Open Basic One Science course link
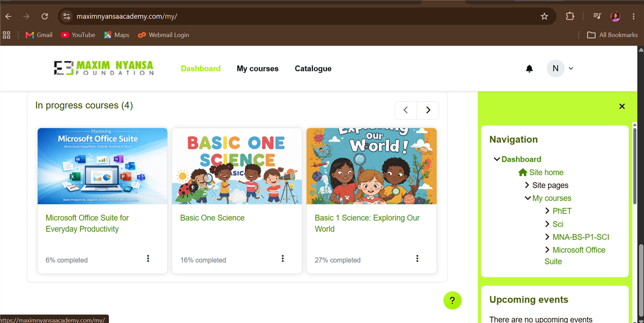Screen dimensions: 644x323 click(x=212, y=218)
